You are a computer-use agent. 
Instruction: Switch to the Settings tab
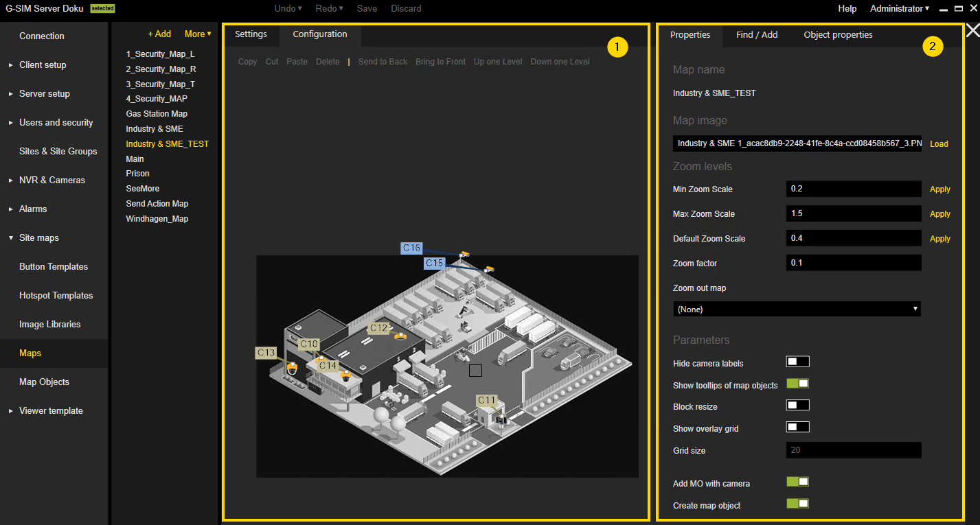coord(251,34)
